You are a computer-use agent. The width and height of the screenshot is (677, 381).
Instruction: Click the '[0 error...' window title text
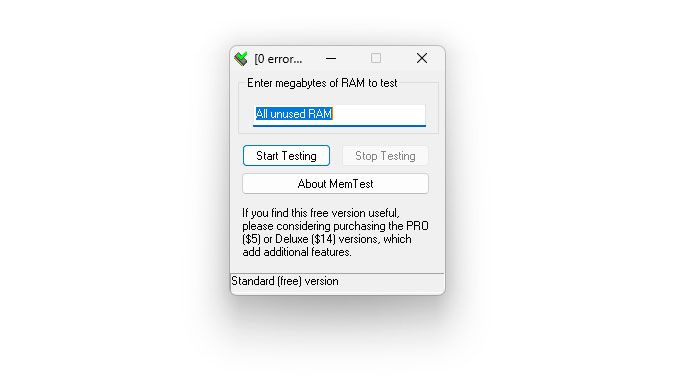[278, 59]
